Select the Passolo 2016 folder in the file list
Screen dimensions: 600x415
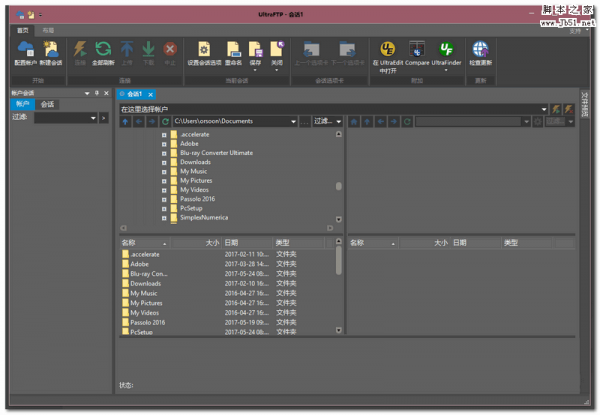pos(148,322)
